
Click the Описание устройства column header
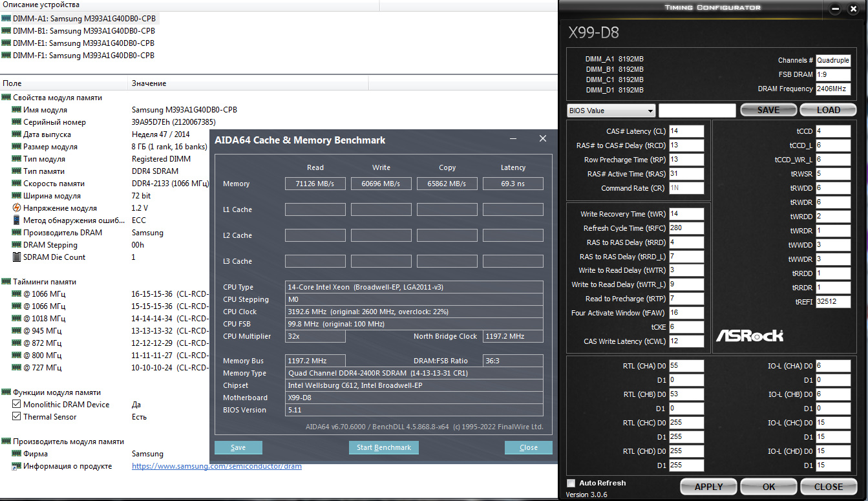tap(189, 5)
